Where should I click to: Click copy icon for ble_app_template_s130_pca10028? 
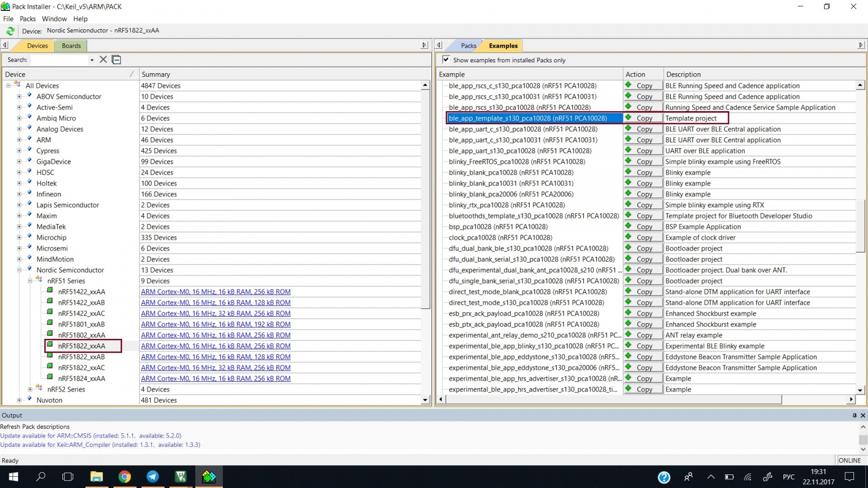[x=628, y=118]
